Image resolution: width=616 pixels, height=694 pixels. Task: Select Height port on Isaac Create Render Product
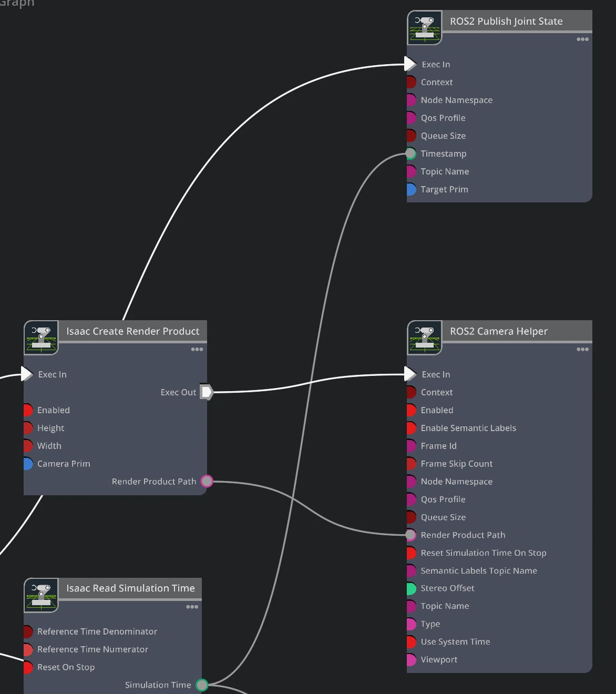(x=28, y=428)
